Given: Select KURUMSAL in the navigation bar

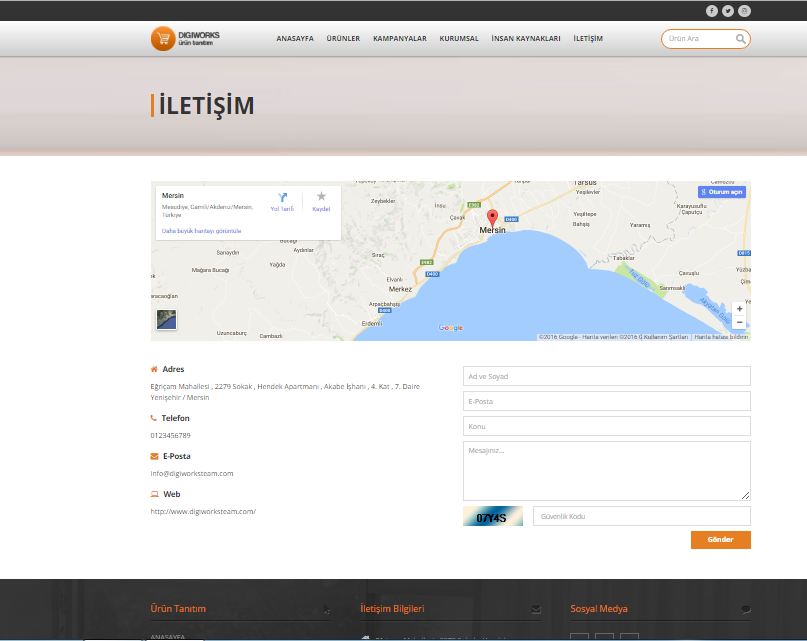Looking at the screenshot, I should pos(459,39).
